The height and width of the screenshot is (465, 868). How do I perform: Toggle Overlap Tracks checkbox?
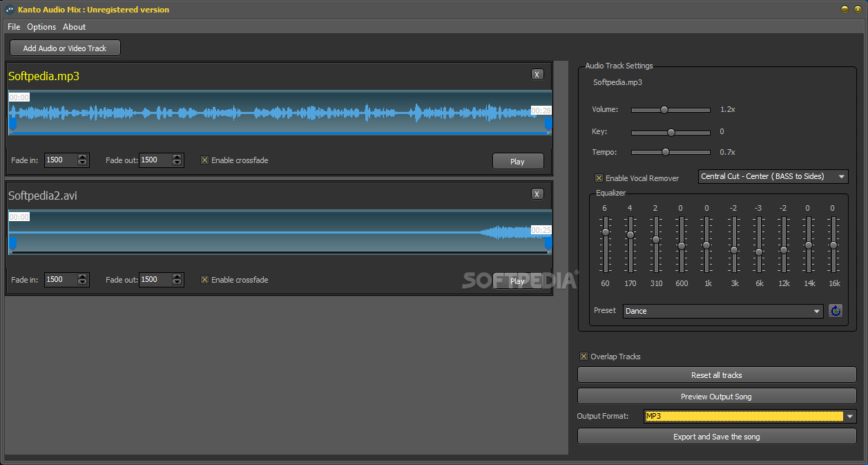[x=584, y=357]
